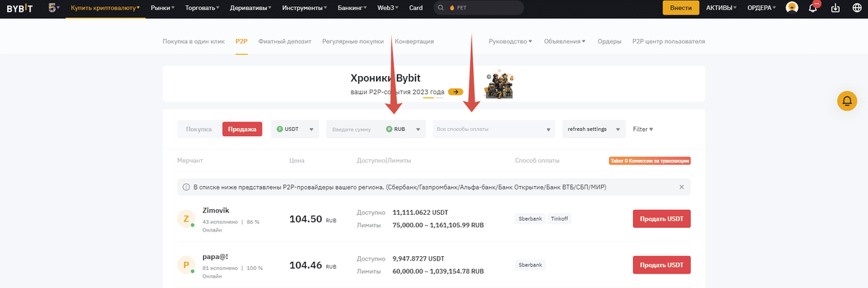Click the 9,947.8727 USDT available amount

coord(418,258)
